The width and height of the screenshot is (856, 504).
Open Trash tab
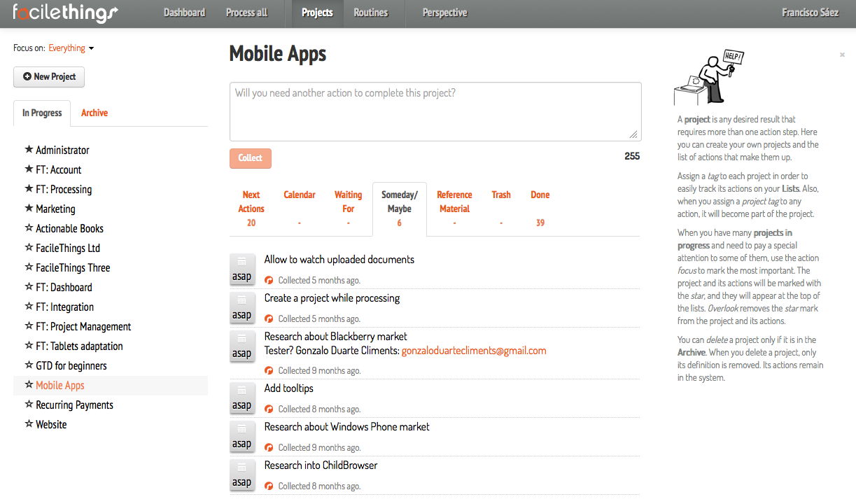point(501,209)
